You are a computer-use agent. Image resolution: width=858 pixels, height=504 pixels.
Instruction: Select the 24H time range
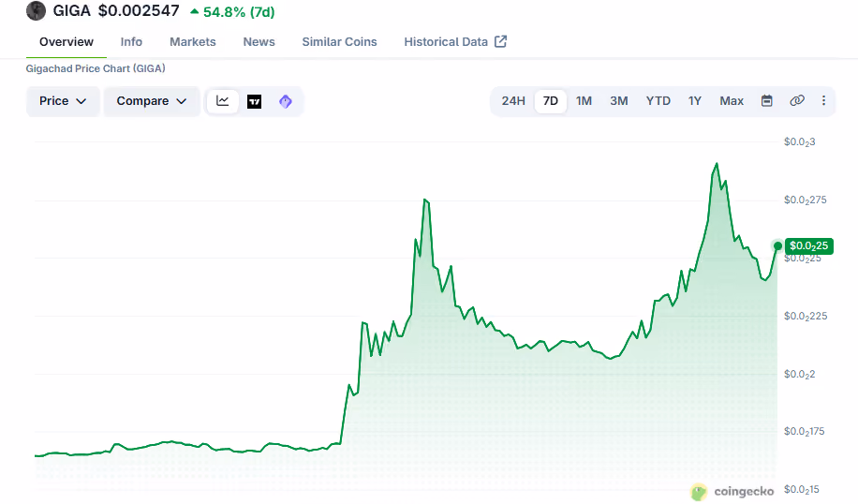[513, 101]
